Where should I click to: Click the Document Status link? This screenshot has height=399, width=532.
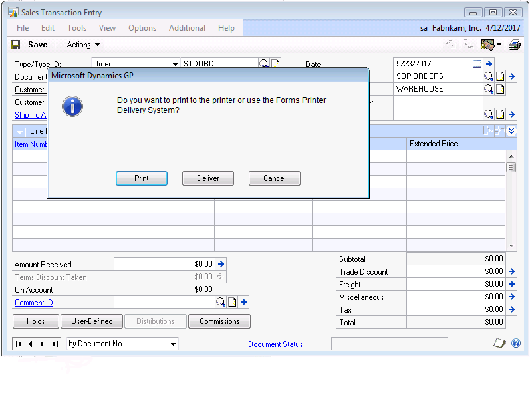point(275,344)
